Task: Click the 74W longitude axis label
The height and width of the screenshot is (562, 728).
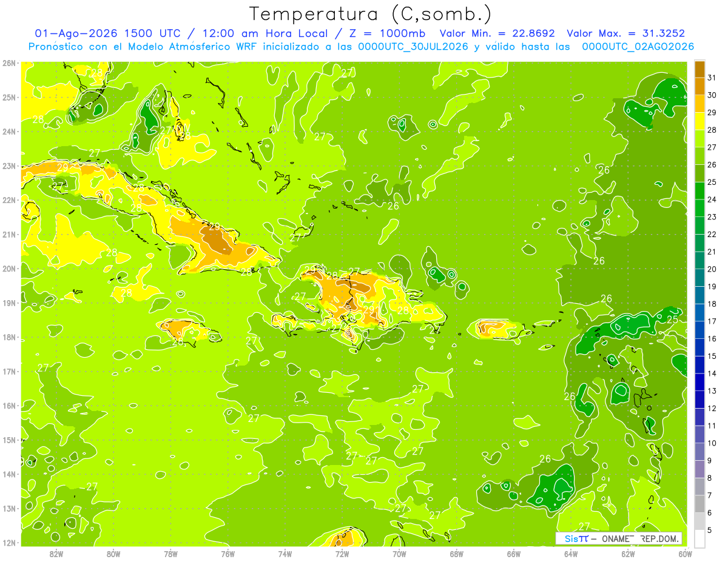Action: (x=285, y=554)
